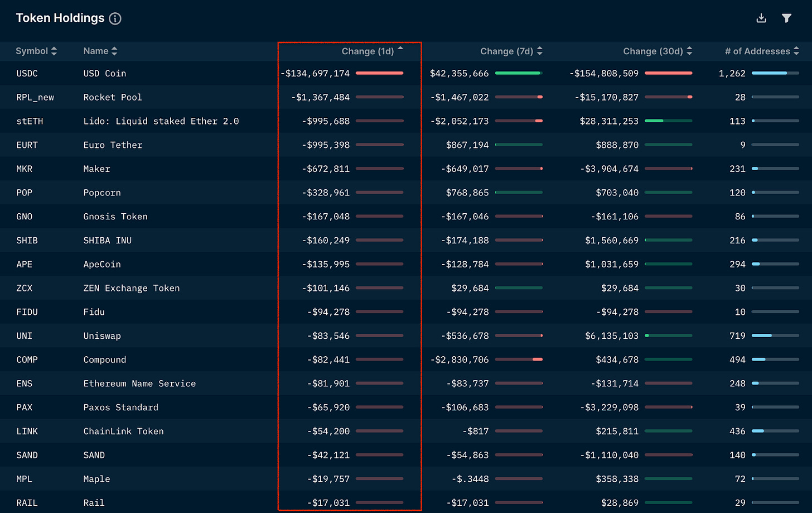Click the info icon beside Token Holdings
Image resolution: width=812 pixels, height=513 pixels.
coord(115,18)
